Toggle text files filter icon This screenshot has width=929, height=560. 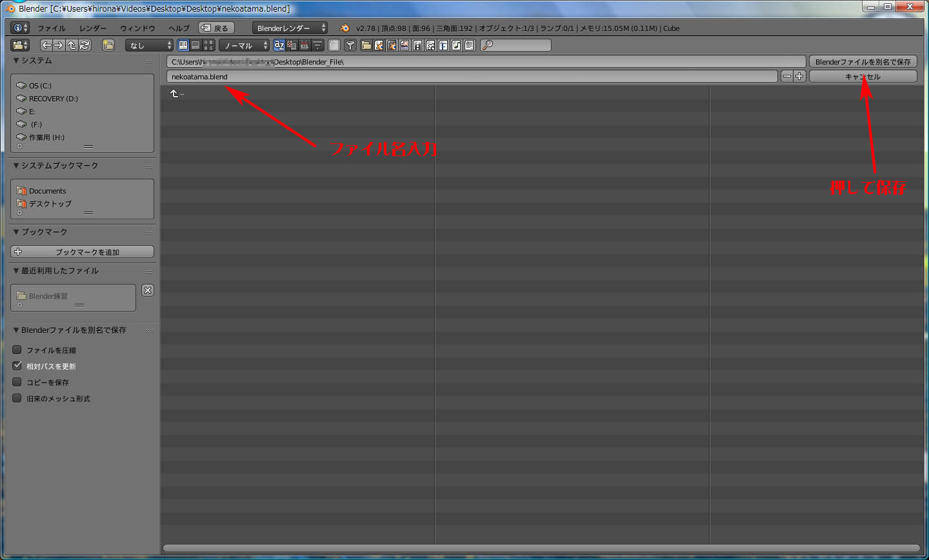(469, 45)
